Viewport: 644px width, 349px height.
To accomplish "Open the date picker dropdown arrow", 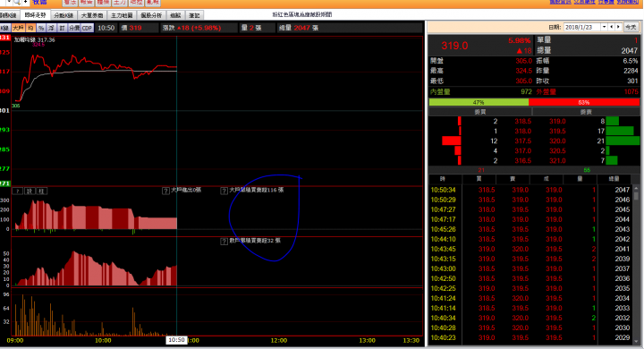I will click(x=604, y=27).
